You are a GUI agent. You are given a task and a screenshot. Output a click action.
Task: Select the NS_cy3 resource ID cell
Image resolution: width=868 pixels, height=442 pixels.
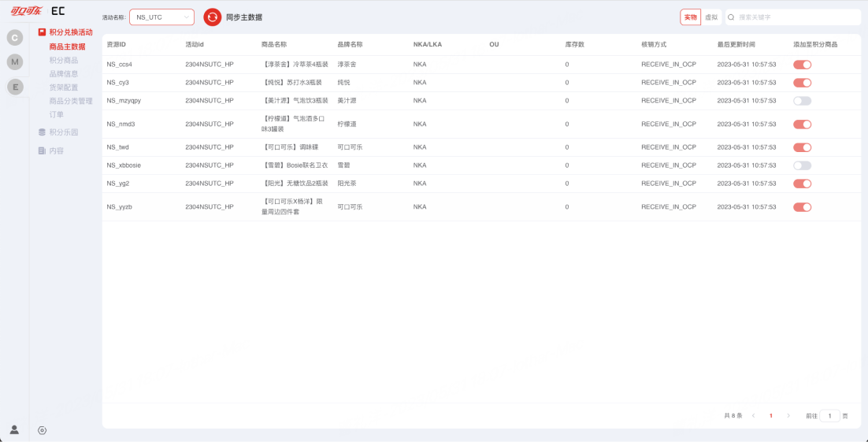point(117,83)
